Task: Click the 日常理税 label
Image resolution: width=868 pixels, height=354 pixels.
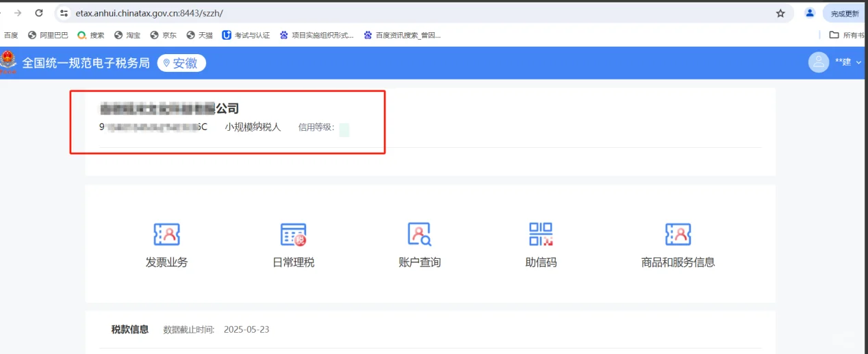Action: 293,262
